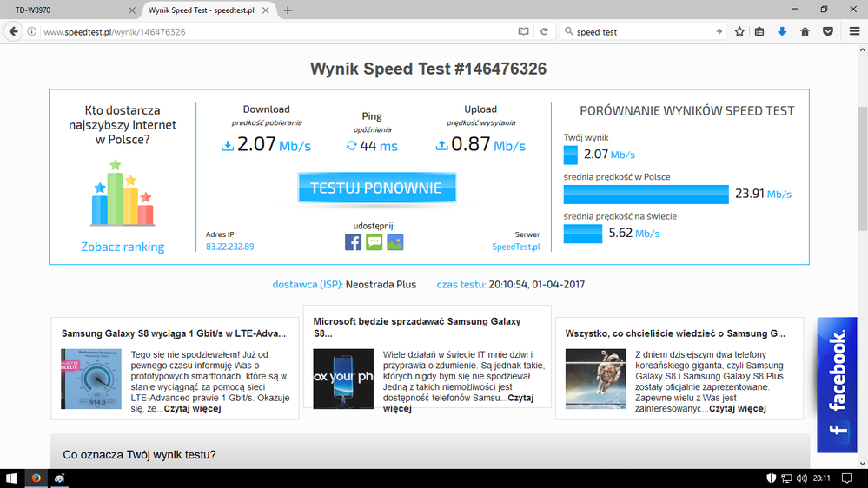
Task: Open article Wszystko, co chcieliście wiedzieć o Samsung
Action: coord(675,333)
